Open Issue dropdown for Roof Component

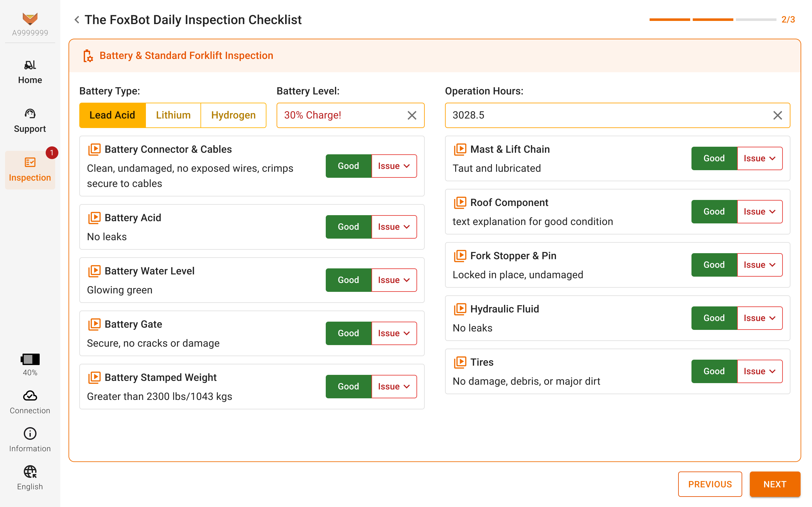click(760, 212)
